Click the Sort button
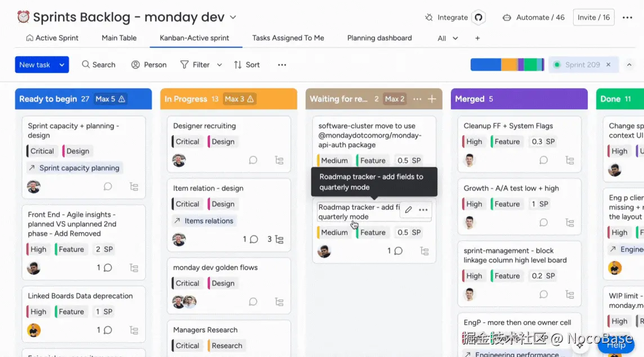The height and width of the screenshot is (357, 644). 247,65
